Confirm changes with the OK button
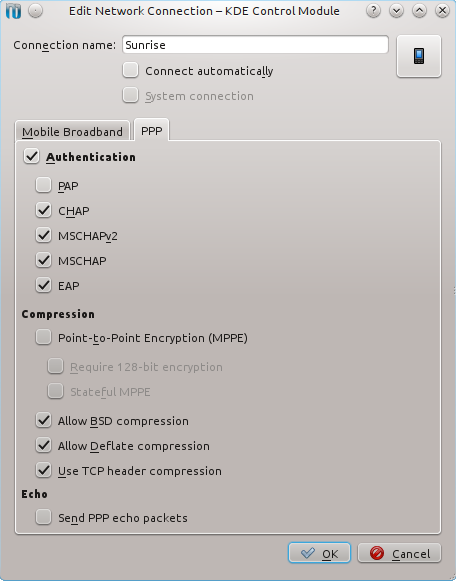 pyautogui.click(x=319, y=553)
